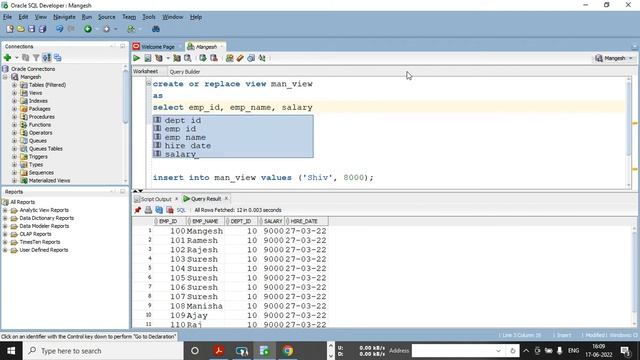Click the SQL link in Query Result toolbar
This screenshot has width=640, height=360.
click(x=181, y=210)
